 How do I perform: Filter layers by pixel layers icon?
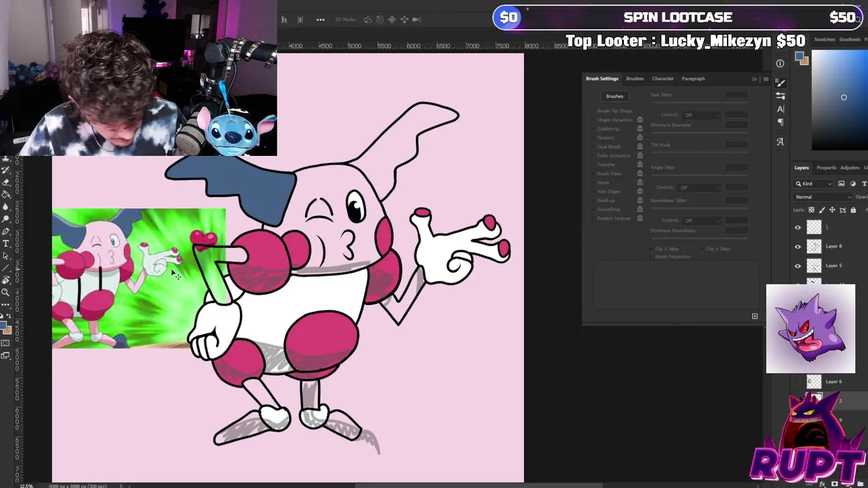tap(842, 184)
